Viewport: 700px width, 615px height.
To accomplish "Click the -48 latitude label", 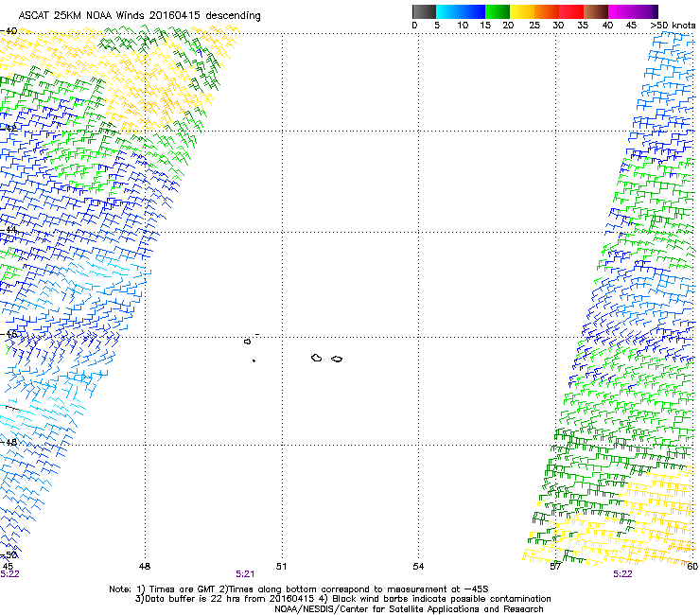I will click(x=9, y=442).
